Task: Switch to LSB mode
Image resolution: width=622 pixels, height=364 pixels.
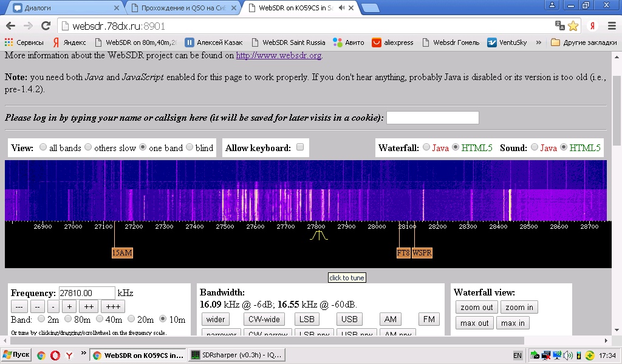Action: (x=307, y=319)
